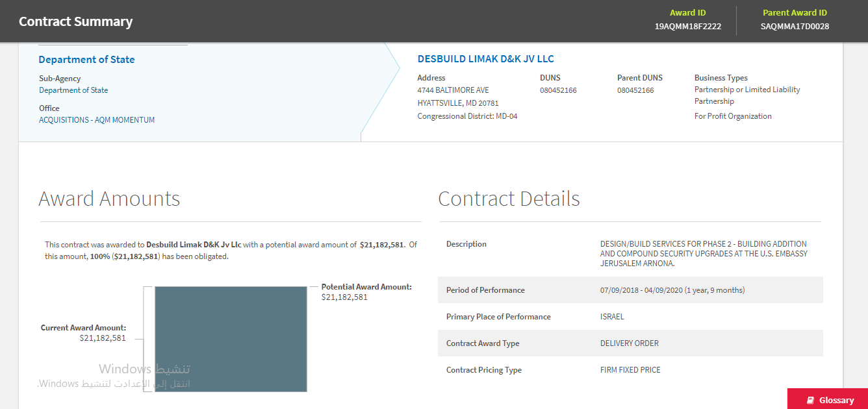
Task: Click the Contract Details section heading
Action: [509, 199]
